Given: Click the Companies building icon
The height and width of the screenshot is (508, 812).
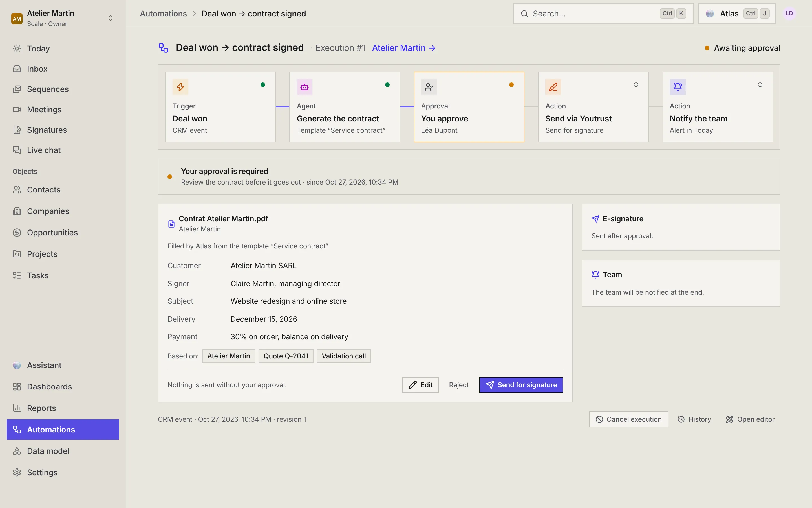Looking at the screenshot, I should (17, 211).
